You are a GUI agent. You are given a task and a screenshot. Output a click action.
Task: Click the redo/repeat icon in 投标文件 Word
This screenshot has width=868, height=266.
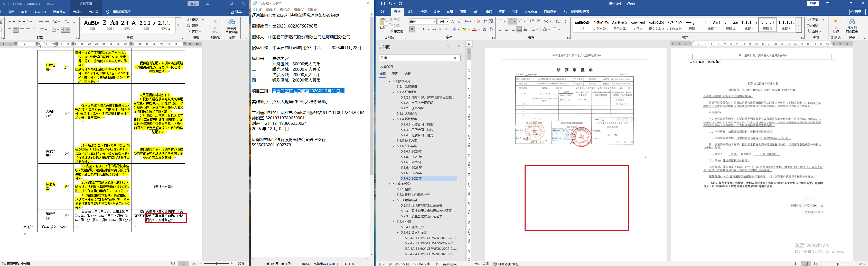pyautogui.click(x=400, y=3)
